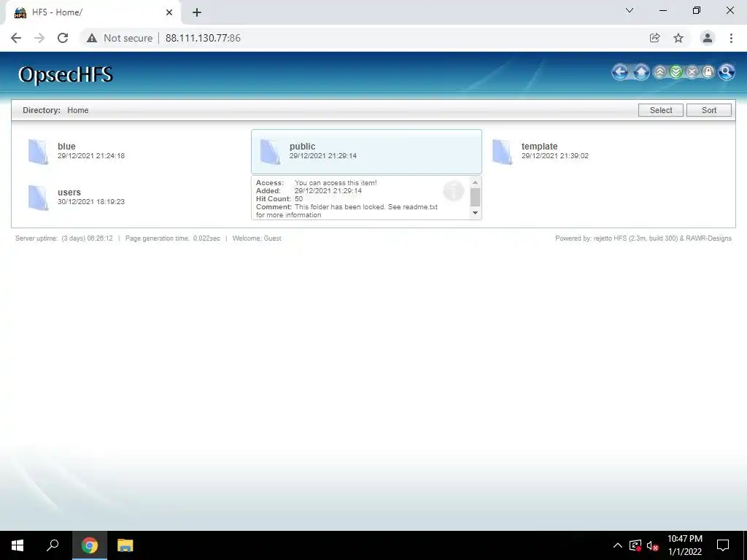The height and width of the screenshot is (560, 747).
Task: Open the public folder icon
Action: click(x=270, y=152)
